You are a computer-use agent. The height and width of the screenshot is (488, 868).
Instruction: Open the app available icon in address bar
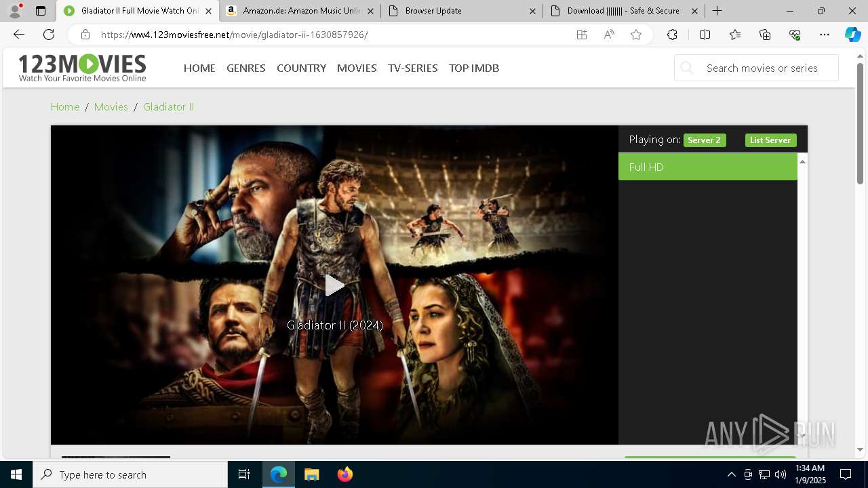pyautogui.click(x=582, y=35)
